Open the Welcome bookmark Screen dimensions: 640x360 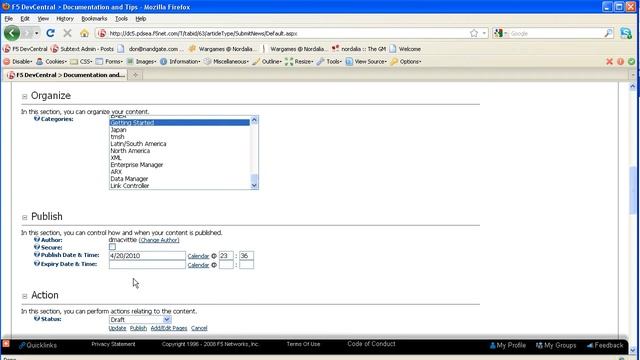pos(405,49)
